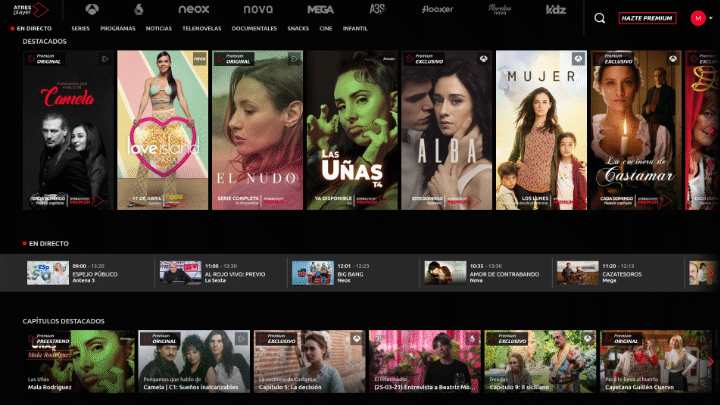The image size is (720, 405).
Task: Open the Kidz channel logo
Action: 556,9
